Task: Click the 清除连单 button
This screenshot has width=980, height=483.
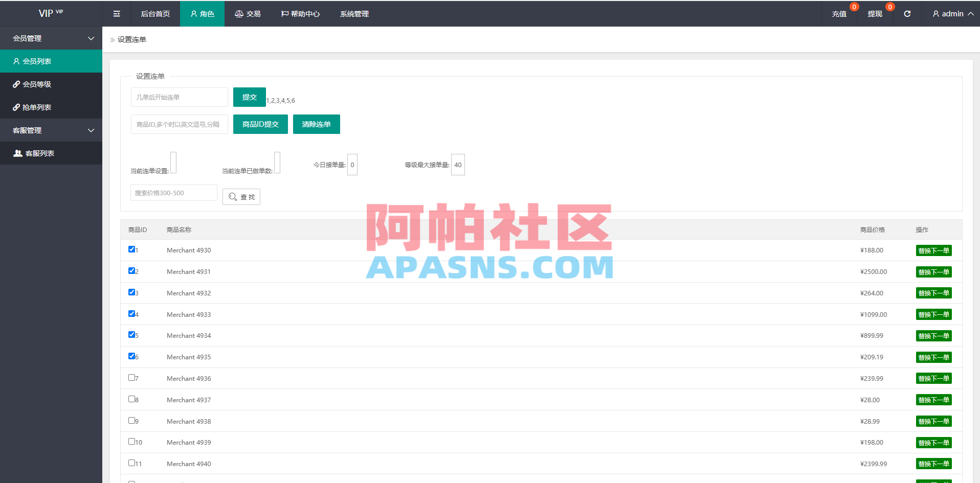Action: coord(316,124)
